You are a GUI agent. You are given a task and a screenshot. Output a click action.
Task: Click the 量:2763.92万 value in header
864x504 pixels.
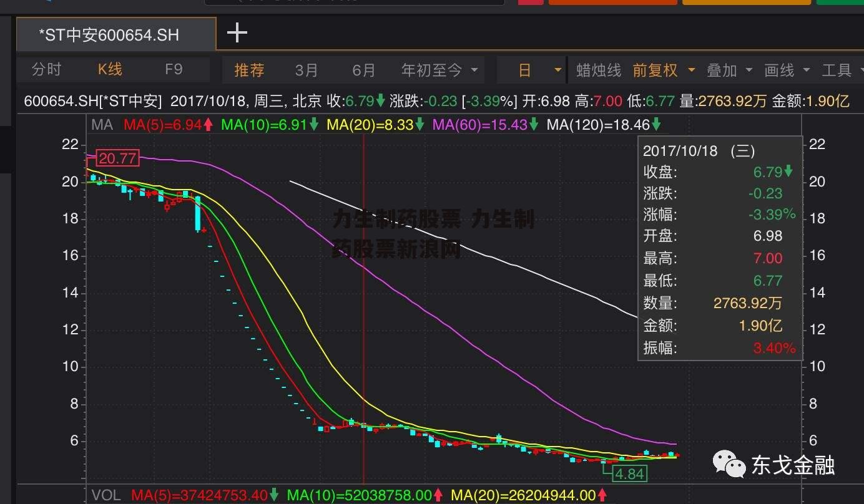[723, 101]
